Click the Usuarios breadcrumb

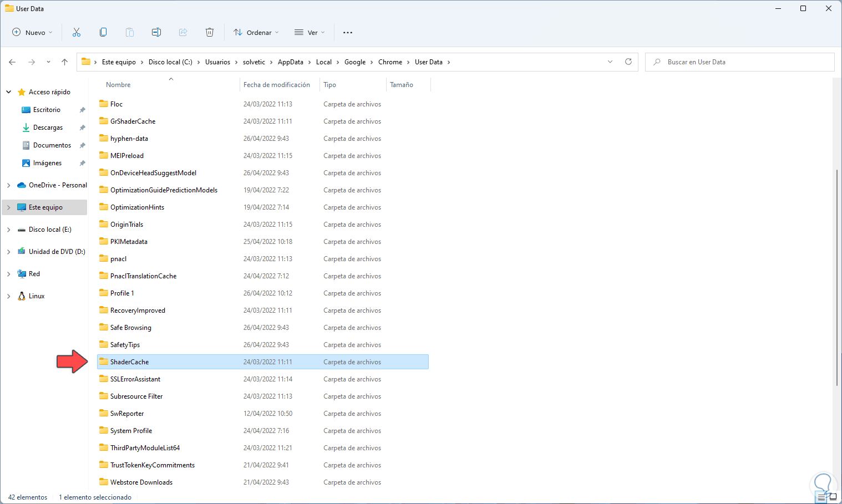click(x=217, y=62)
